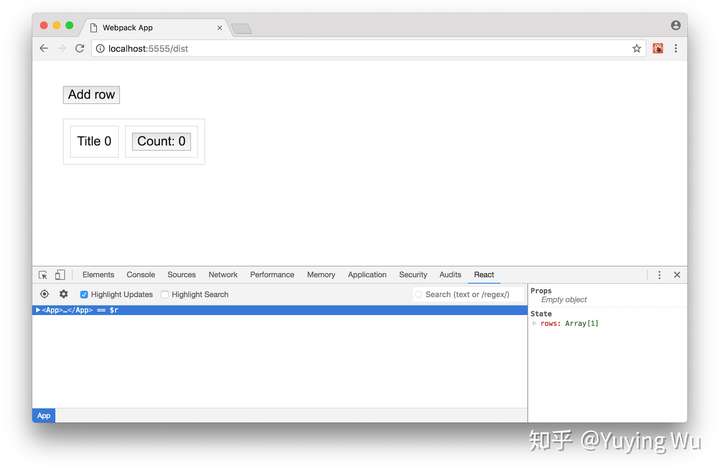Select the App breadcrumb at the bottom
Image resolution: width=720 pixels, height=474 pixels.
point(44,416)
